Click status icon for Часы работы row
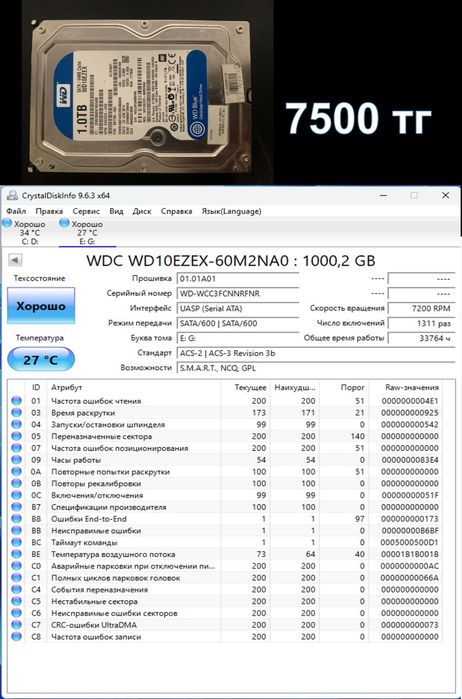The image size is (462, 699). [16, 460]
